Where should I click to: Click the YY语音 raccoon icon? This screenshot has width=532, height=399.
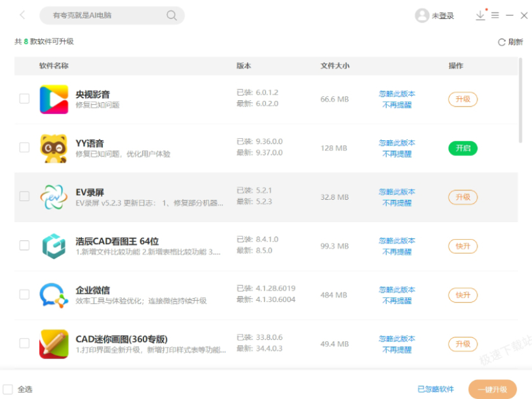click(54, 148)
